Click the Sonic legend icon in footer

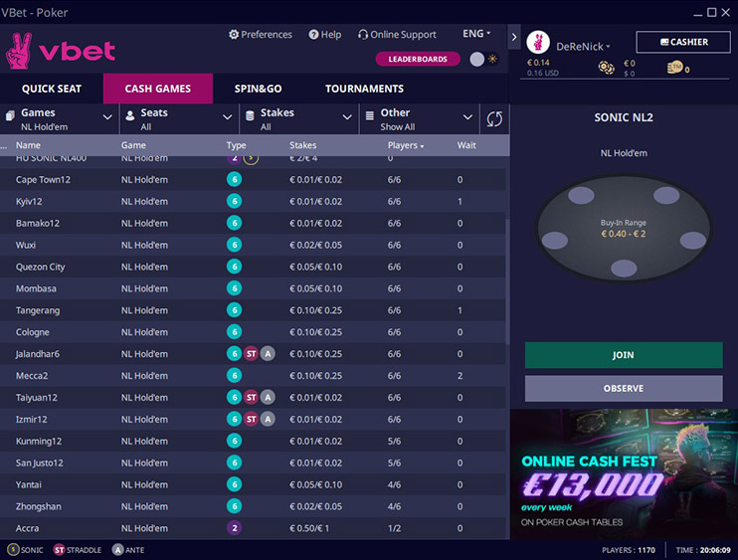13,550
